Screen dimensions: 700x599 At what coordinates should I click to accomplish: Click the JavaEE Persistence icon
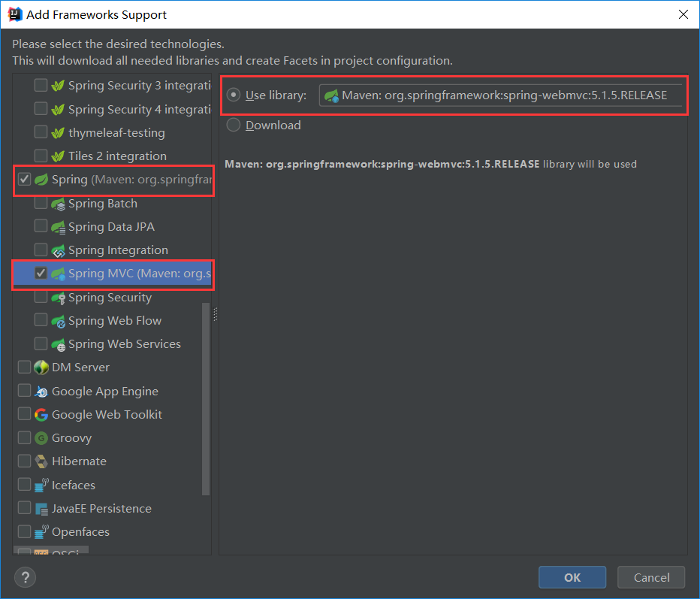pyautogui.click(x=41, y=508)
